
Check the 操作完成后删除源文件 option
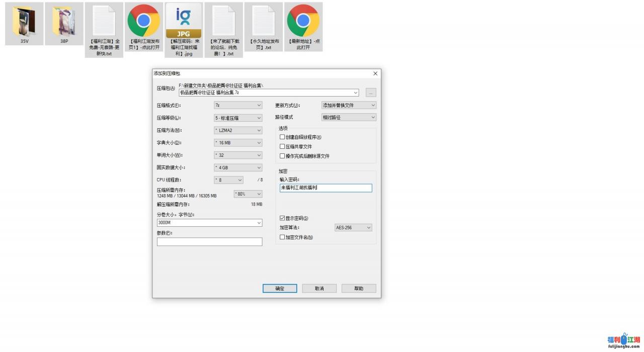tap(282, 156)
